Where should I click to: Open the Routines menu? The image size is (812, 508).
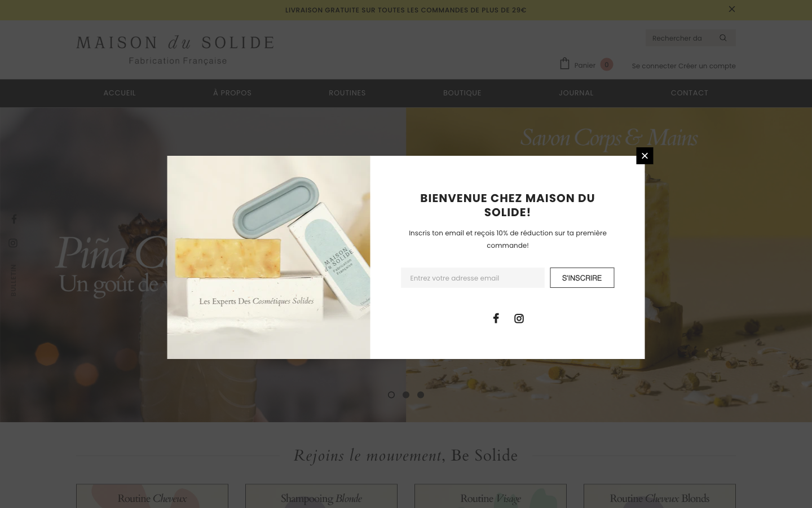click(x=347, y=93)
